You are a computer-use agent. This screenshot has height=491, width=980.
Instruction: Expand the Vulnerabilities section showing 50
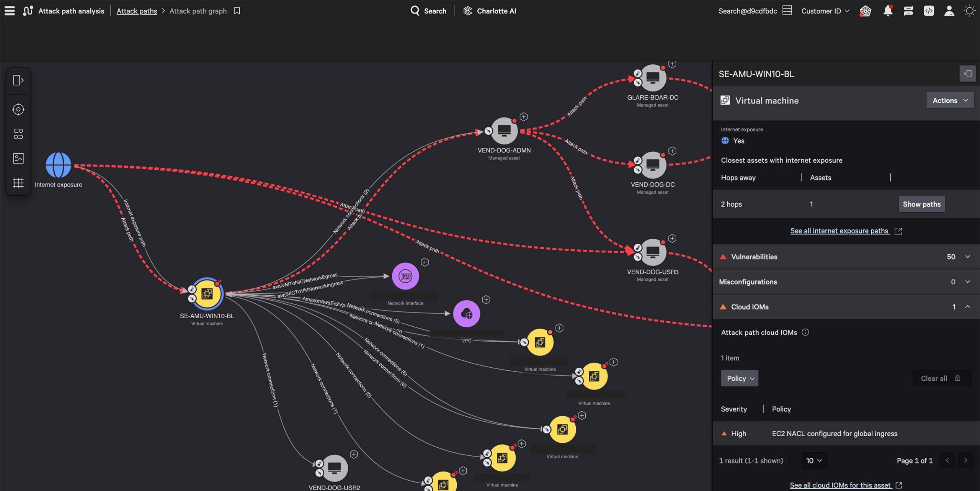[x=968, y=257]
